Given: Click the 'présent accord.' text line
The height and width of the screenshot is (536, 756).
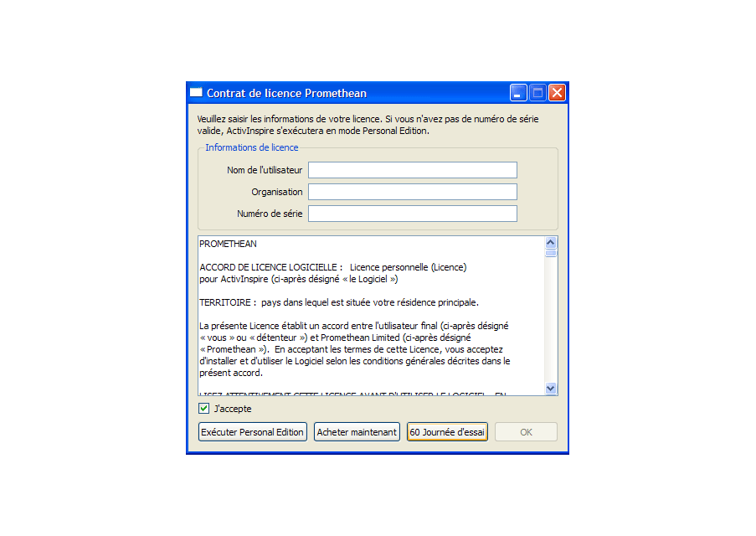Looking at the screenshot, I should pyautogui.click(x=231, y=373).
